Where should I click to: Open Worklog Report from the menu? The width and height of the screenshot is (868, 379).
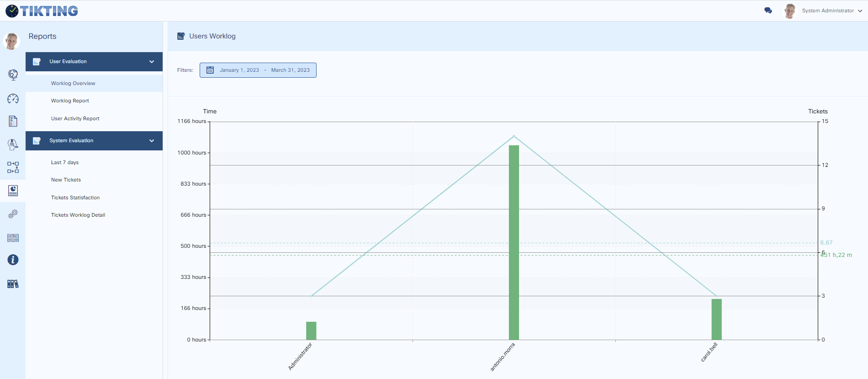click(x=70, y=101)
